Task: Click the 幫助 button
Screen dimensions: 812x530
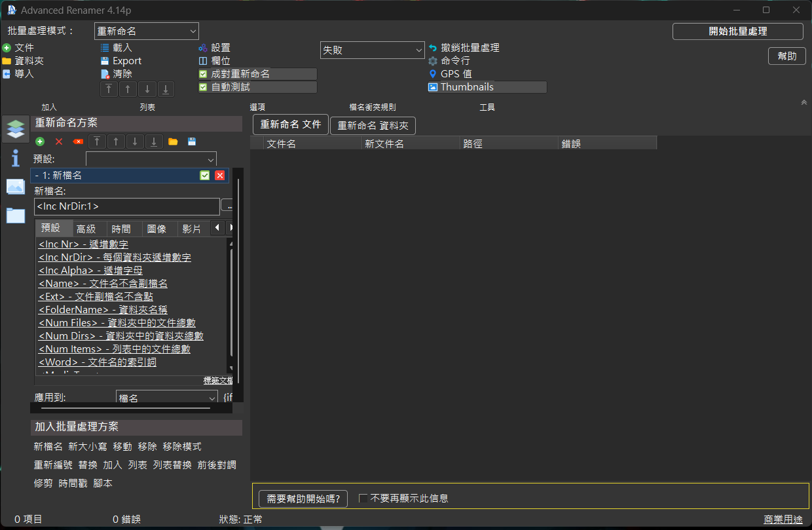Action: [787, 56]
